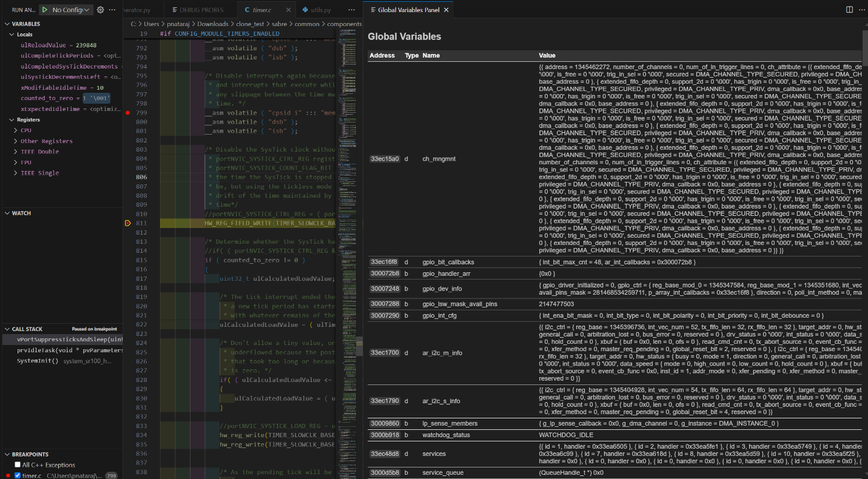This screenshot has width=868, height=479.
Task: Start debugging with the green play button
Action: click(45, 10)
